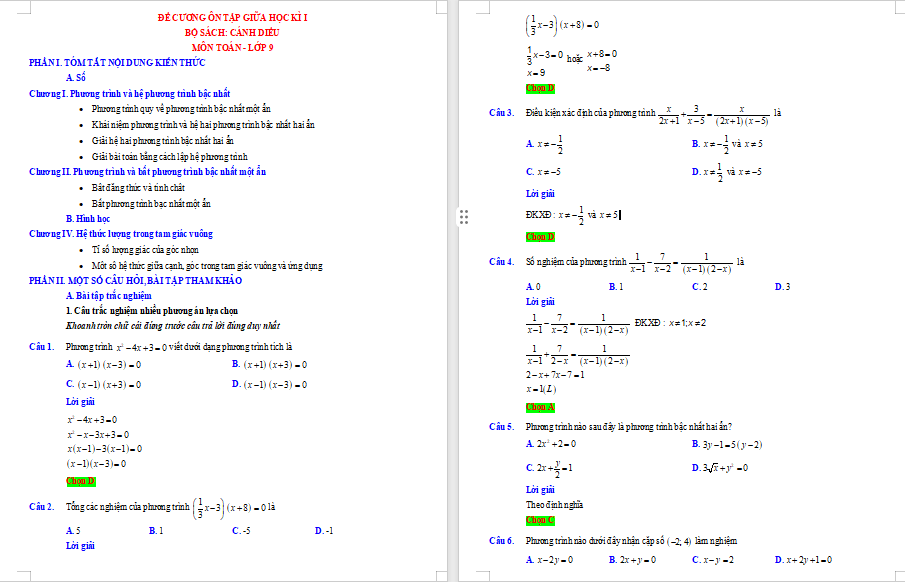Select answer D "x + 2y + 1 = 0" of Câu 6

(x=804, y=559)
